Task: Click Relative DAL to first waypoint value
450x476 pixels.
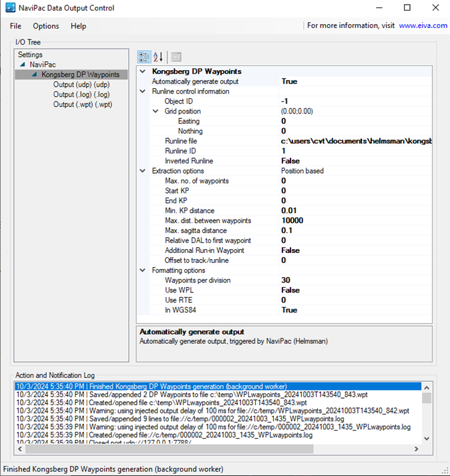Action: (x=355, y=240)
